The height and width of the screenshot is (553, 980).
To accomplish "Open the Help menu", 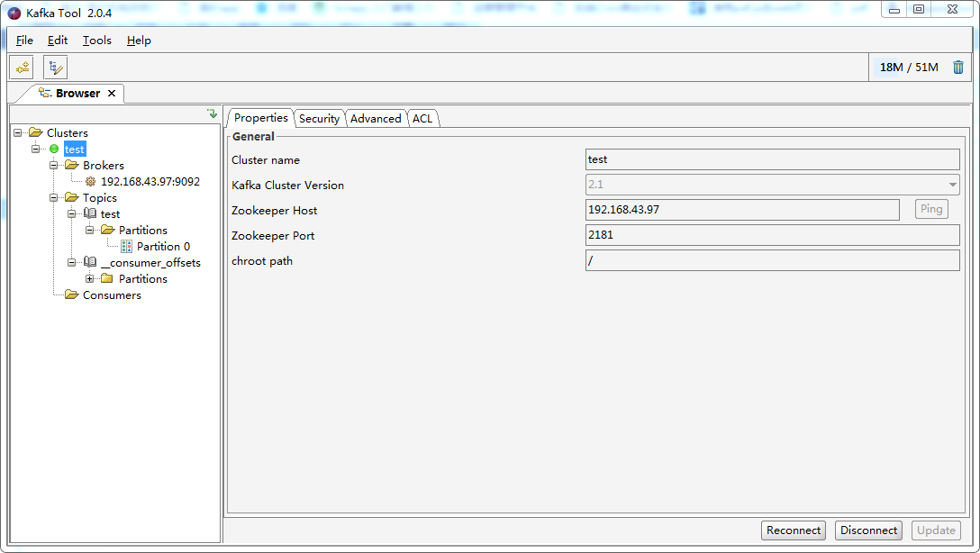I will 139,41.
